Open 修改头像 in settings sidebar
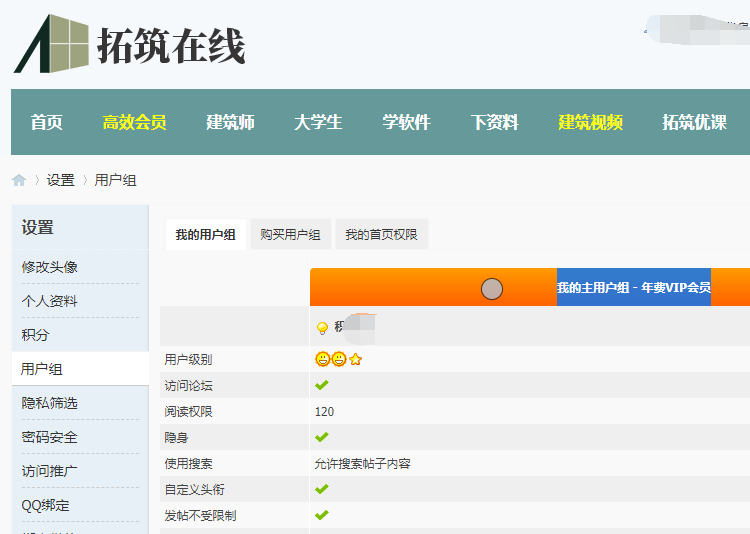This screenshot has height=534, width=750. pos(50,267)
